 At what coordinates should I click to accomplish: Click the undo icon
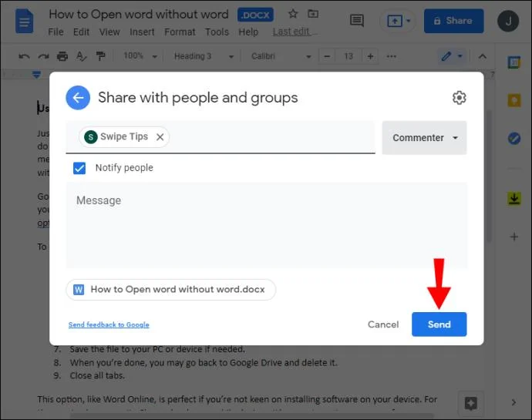tap(24, 56)
